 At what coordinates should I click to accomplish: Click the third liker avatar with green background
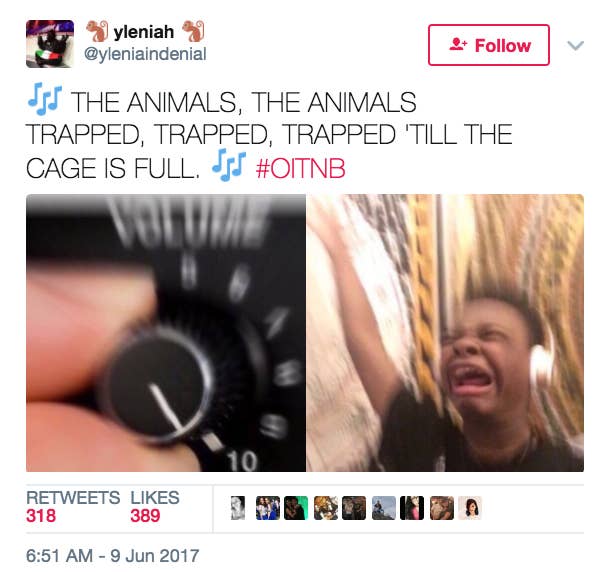point(296,508)
